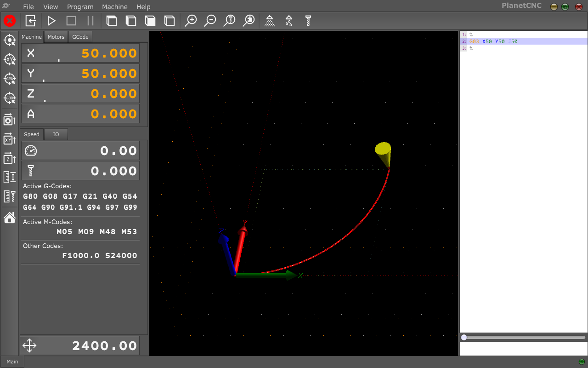Switch to the Motors tab
588x368 pixels.
click(x=56, y=37)
